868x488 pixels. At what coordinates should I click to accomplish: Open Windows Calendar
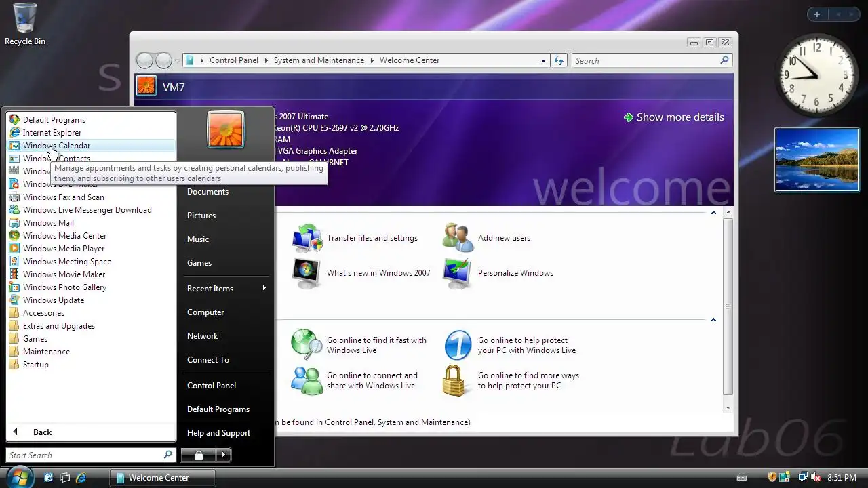(91, 146)
